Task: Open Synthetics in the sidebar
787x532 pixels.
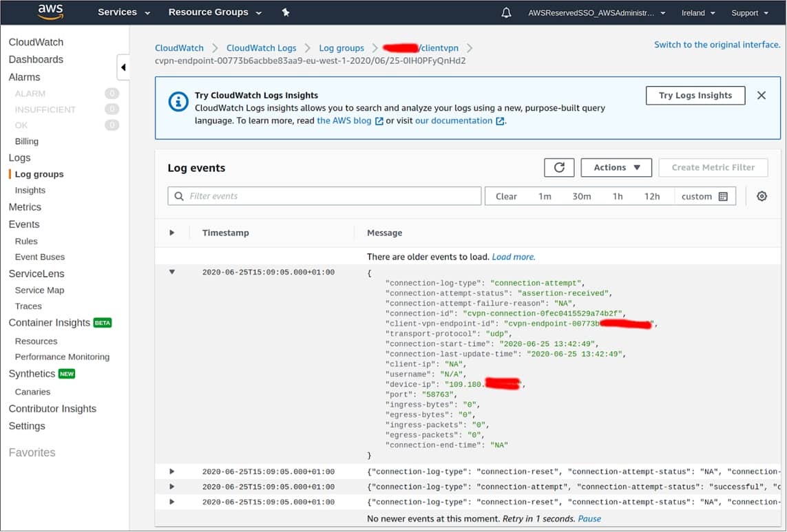Action: tap(32, 374)
